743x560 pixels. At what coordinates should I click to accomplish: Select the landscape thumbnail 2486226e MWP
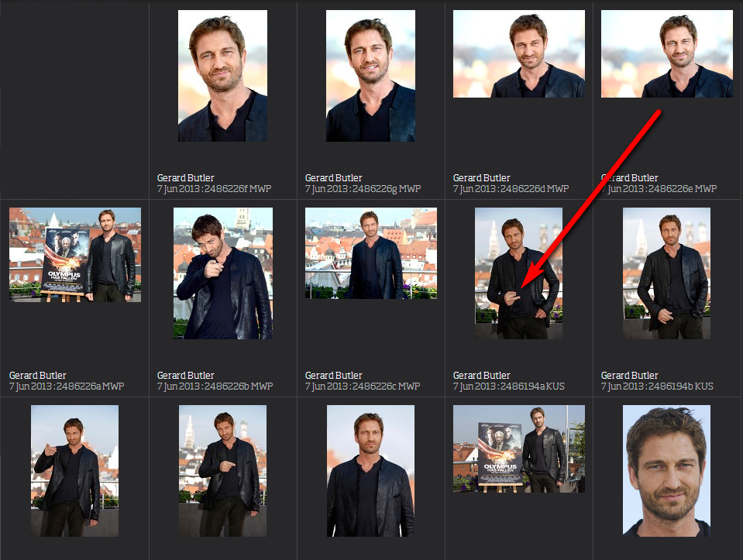666,53
